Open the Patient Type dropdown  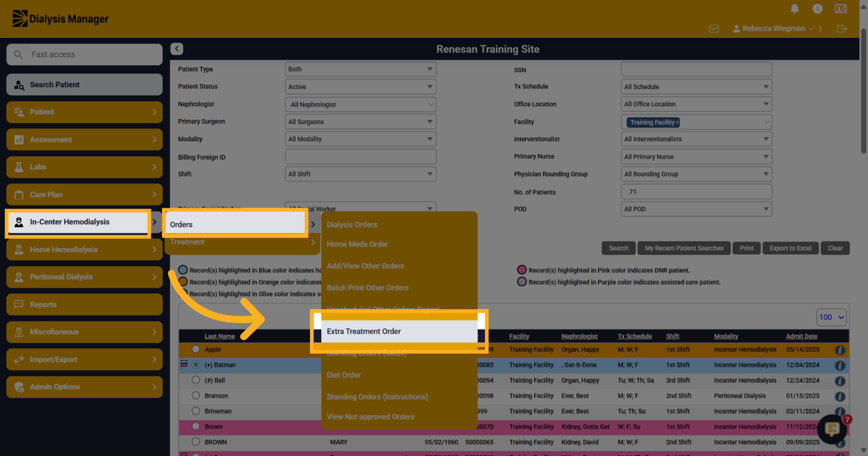[x=361, y=69]
